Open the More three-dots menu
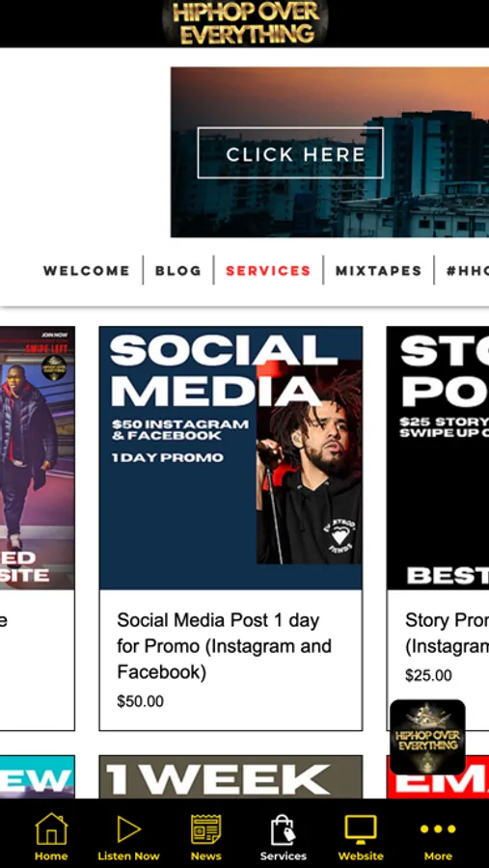Image resolution: width=489 pixels, height=868 pixels. tap(438, 828)
